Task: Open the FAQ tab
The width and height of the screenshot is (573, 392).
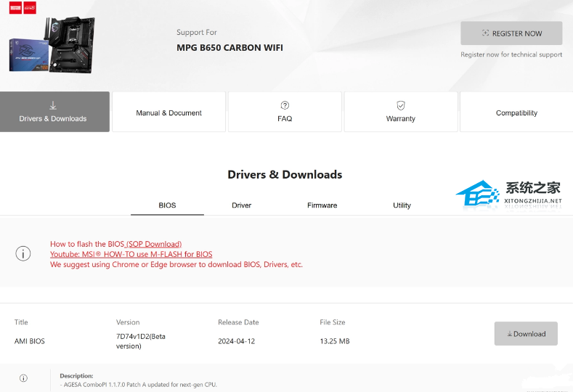Action: [285, 112]
